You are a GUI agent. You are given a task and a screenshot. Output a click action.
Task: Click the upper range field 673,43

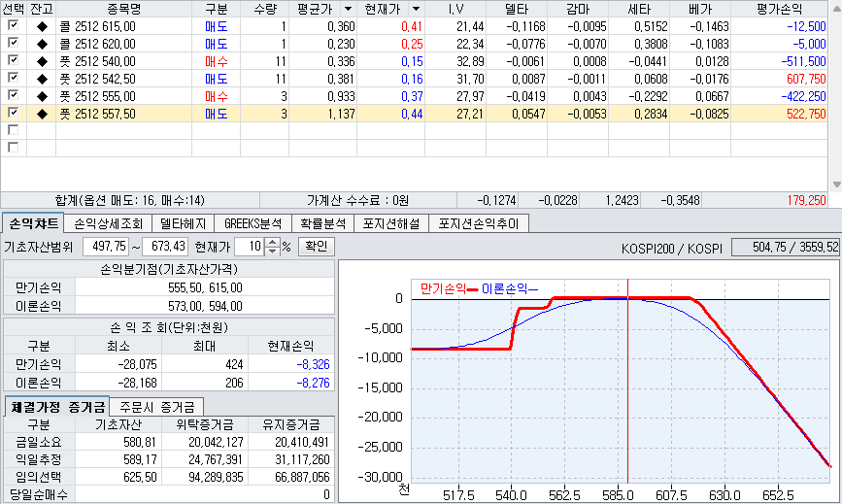[165, 247]
